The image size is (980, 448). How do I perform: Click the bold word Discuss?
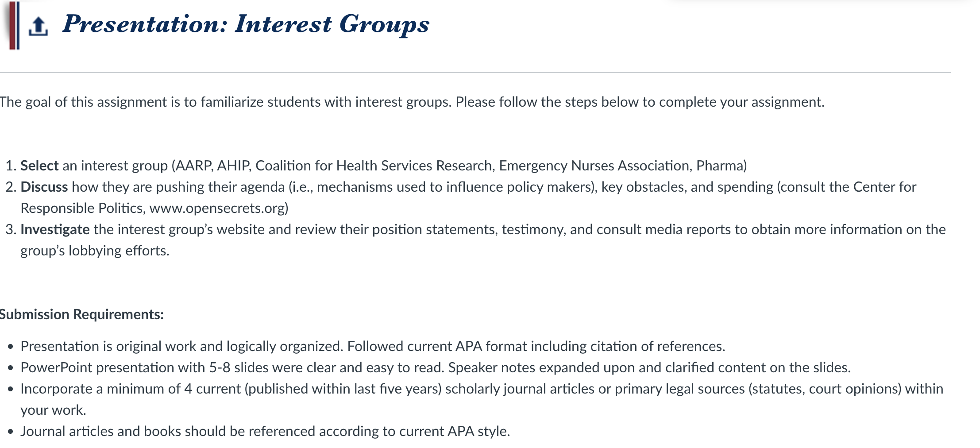(x=44, y=187)
